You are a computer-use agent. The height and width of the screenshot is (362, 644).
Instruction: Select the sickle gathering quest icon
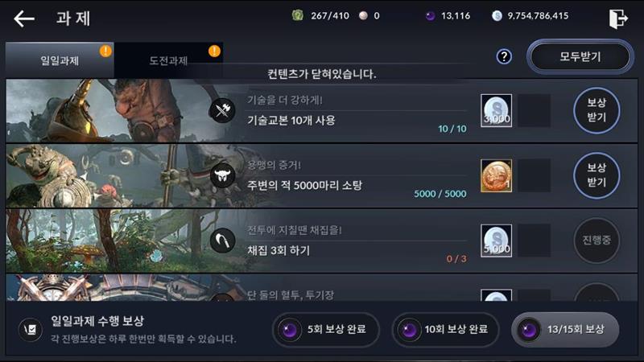coord(223,241)
